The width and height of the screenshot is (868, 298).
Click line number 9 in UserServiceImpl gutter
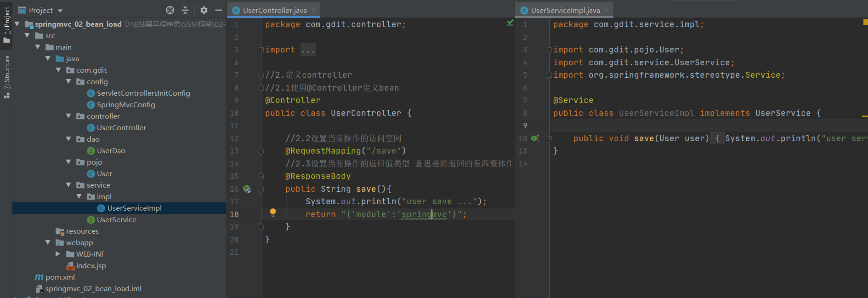tap(525, 126)
